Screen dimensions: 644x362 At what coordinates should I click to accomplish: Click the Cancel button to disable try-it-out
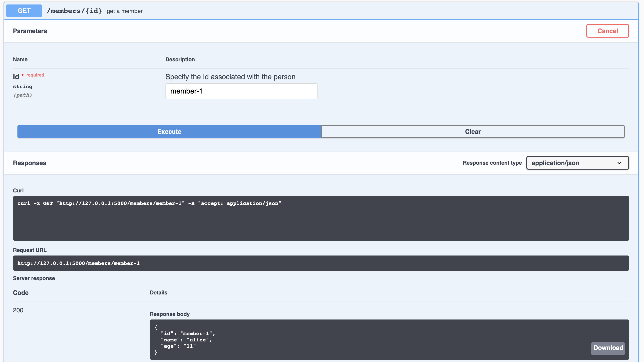click(x=608, y=31)
